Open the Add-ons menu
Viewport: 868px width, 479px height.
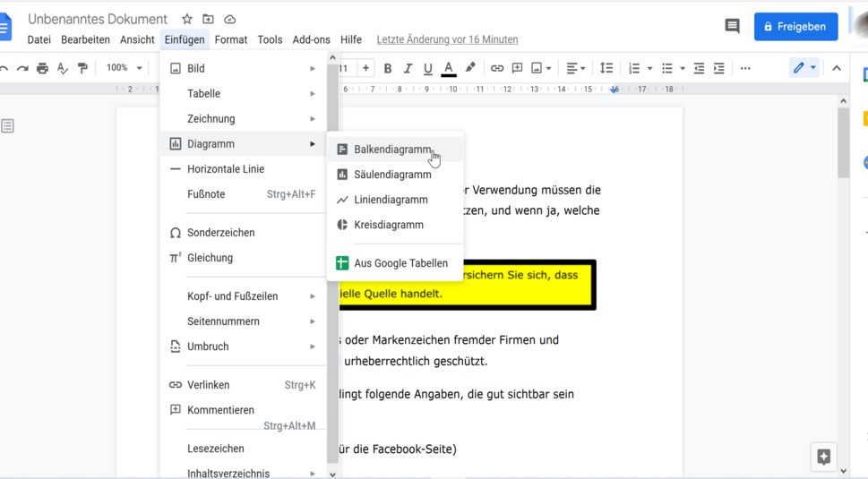311,39
